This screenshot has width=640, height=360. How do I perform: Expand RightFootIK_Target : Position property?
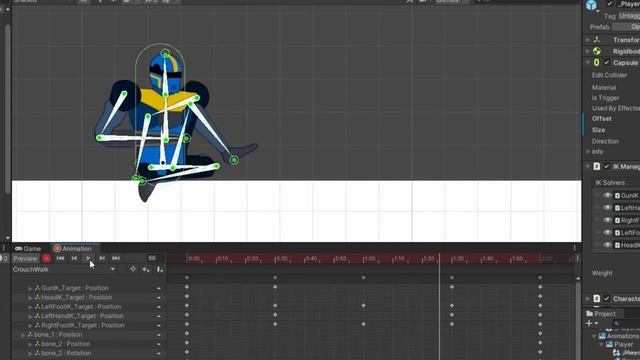(x=30, y=326)
